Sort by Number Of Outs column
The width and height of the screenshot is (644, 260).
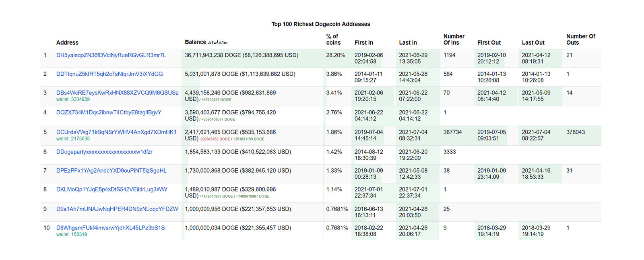click(580, 39)
